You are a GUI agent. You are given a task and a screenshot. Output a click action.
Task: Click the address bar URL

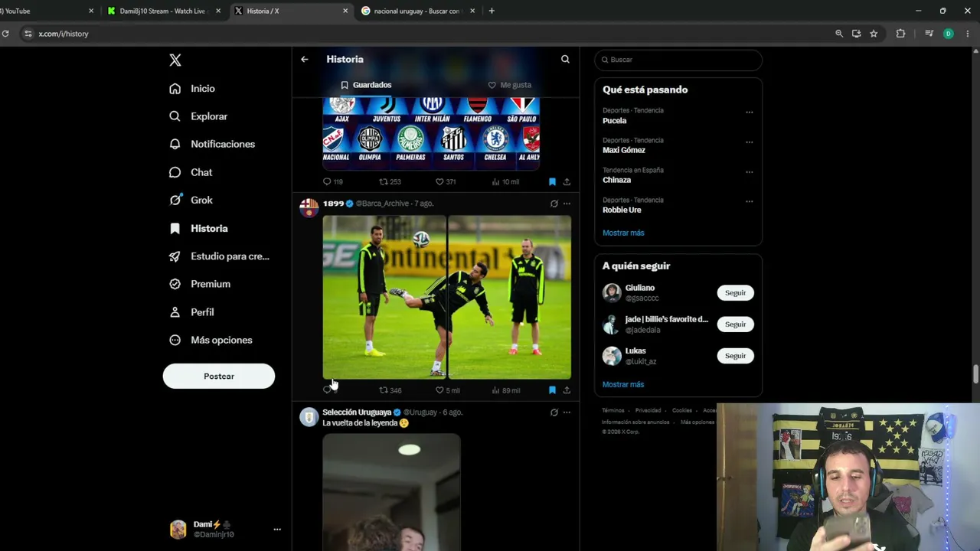64,34
